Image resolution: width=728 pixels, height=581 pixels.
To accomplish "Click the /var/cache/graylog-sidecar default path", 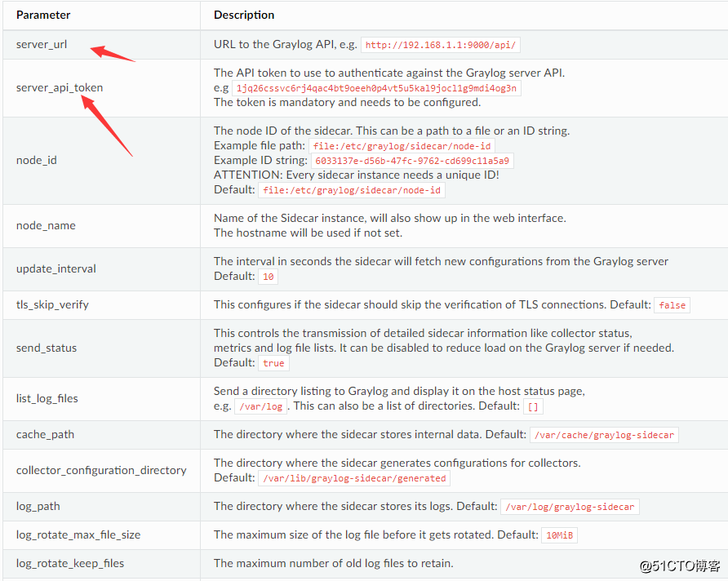I will (x=604, y=435).
